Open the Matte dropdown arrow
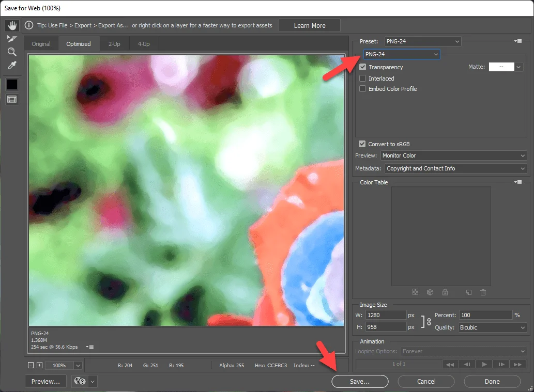The image size is (534, 392). point(518,67)
